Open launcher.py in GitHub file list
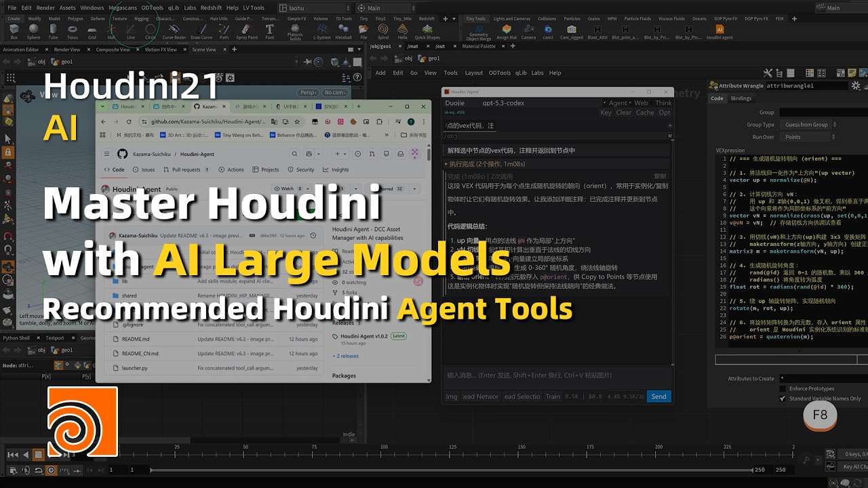This screenshot has width=868, height=488. tap(135, 368)
